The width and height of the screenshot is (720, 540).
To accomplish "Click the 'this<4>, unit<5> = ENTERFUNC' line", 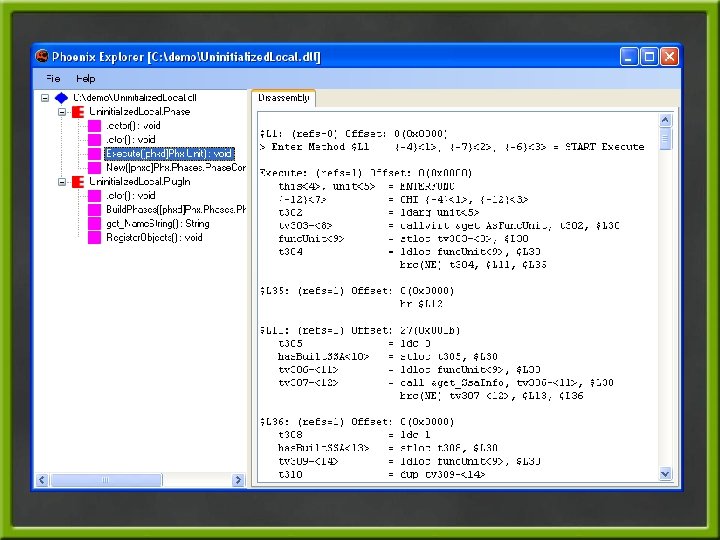I will (x=366, y=186).
